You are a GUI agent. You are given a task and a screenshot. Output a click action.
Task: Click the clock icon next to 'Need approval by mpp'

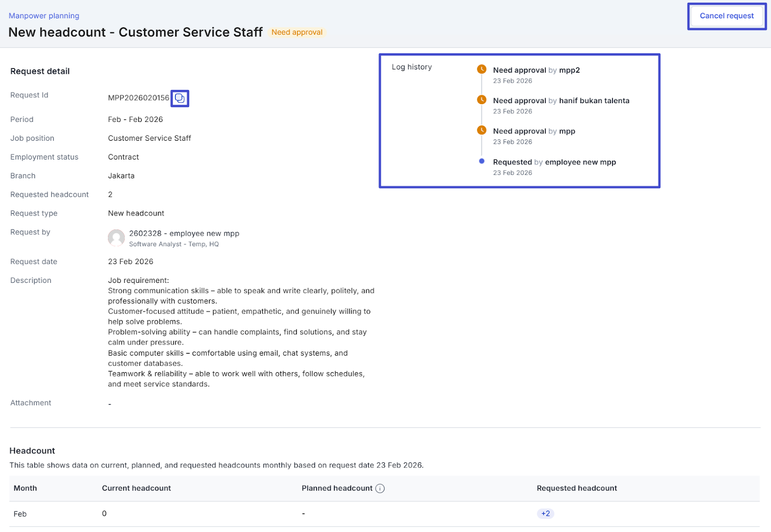click(481, 130)
